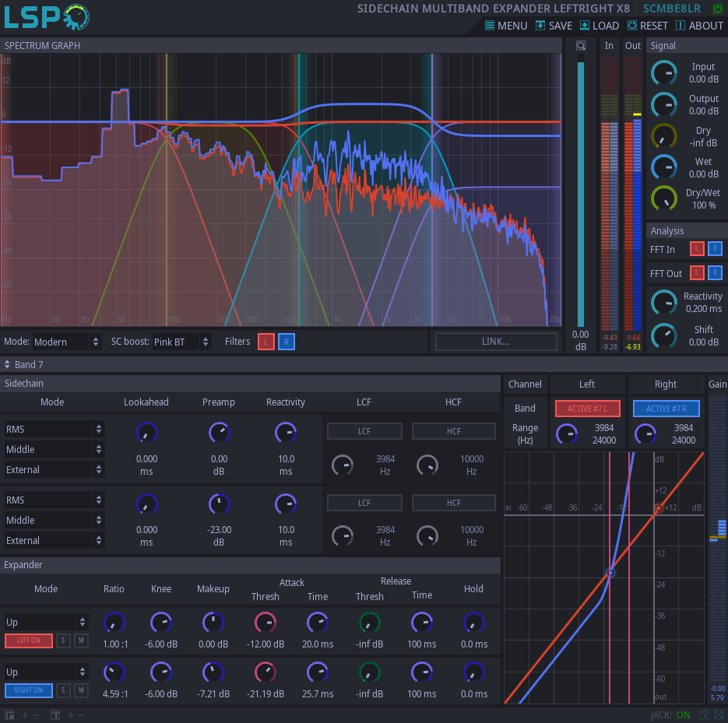
Task: Click the 25.7 ms attack time knob
Action: (318, 672)
